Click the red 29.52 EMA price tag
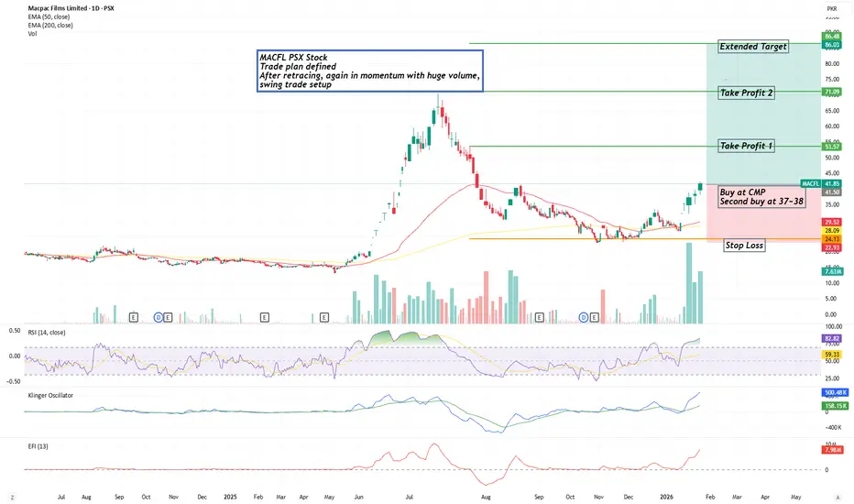This screenshot has height=504, width=854. click(x=832, y=223)
